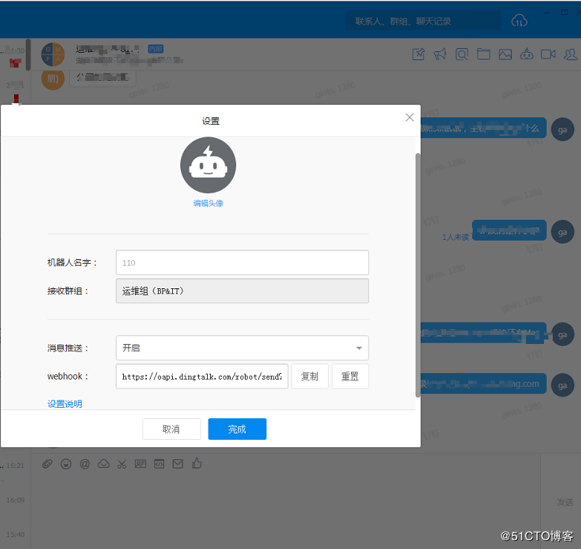Click the 重置 webhook button
This screenshot has width=581, height=549.
click(350, 376)
